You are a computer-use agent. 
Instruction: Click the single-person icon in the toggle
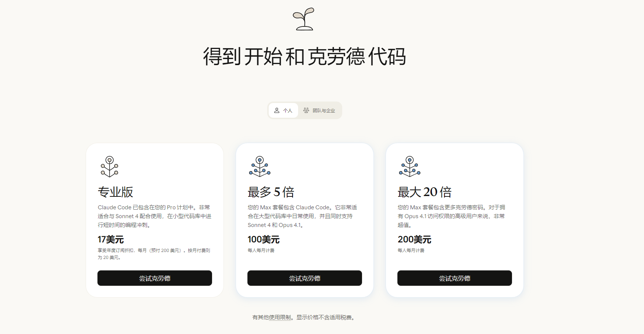277,110
